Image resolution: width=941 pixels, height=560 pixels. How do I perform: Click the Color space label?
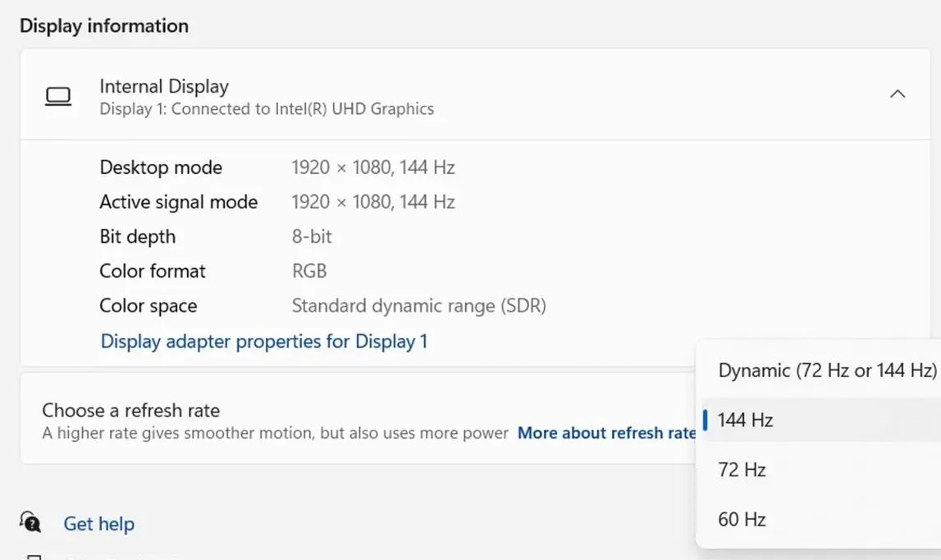click(x=148, y=306)
